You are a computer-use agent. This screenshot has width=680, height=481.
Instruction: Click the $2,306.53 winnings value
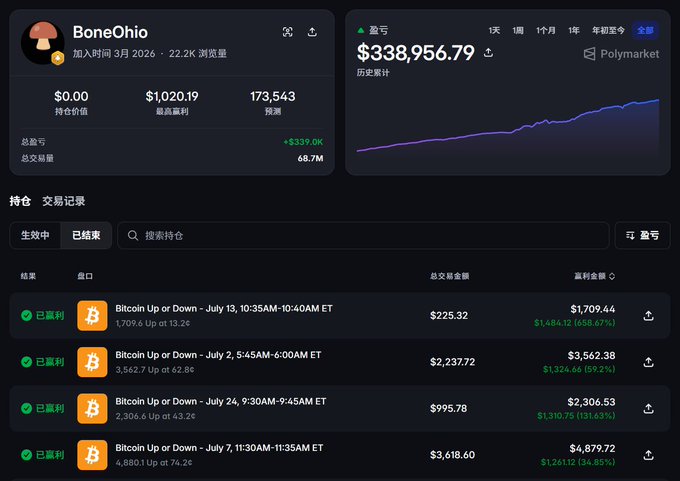point(591,402)
